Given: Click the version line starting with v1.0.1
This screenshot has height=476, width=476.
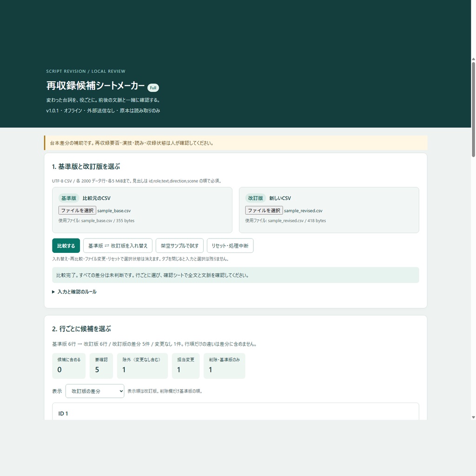Looking at the screenshot, I should [103, 111].
